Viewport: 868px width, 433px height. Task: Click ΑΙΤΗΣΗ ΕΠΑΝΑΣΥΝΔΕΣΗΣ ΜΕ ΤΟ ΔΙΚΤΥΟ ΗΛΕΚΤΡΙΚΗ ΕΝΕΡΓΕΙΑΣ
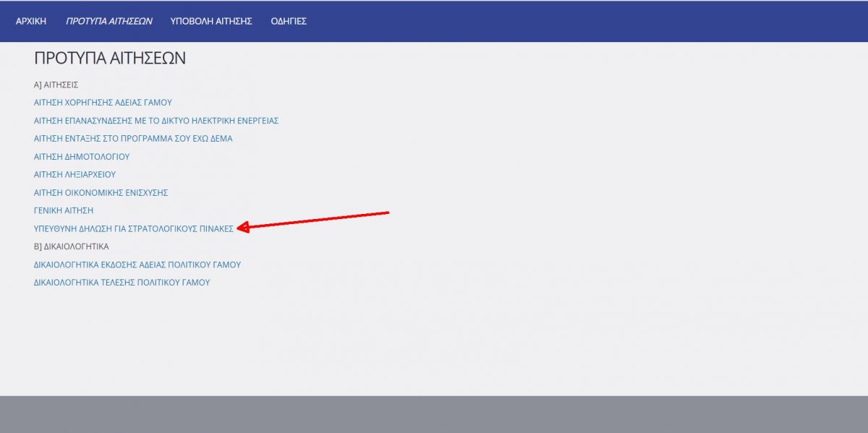tap(156, 121)
